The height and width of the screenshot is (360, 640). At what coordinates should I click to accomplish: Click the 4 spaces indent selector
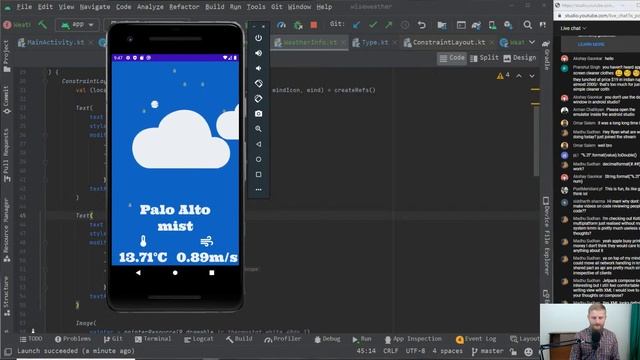(448, 351)
